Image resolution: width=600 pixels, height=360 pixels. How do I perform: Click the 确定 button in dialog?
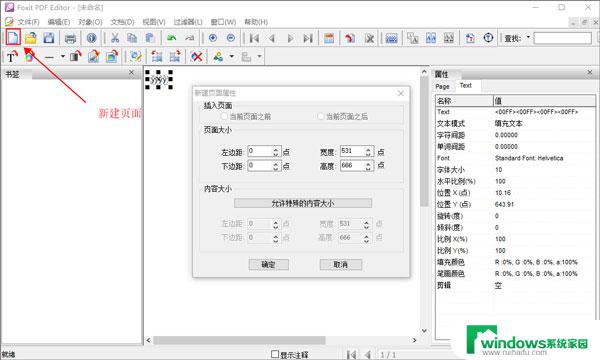coord(268,264)
